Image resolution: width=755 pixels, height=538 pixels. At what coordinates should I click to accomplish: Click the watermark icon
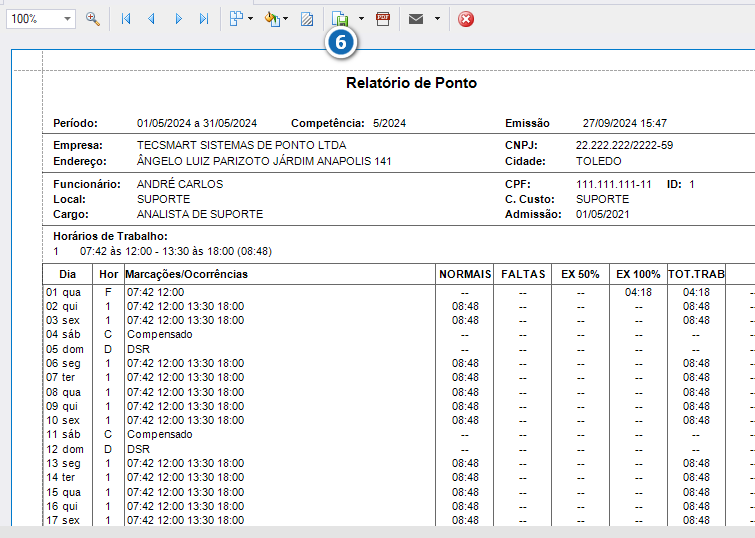pos(307,19)
